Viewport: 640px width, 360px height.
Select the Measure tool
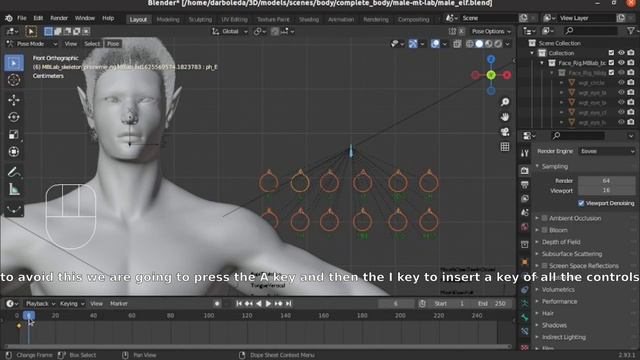(14, 189)
